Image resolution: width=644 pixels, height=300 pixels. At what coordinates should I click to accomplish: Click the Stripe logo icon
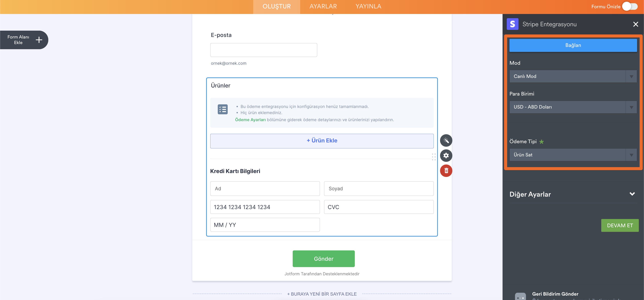512,24
